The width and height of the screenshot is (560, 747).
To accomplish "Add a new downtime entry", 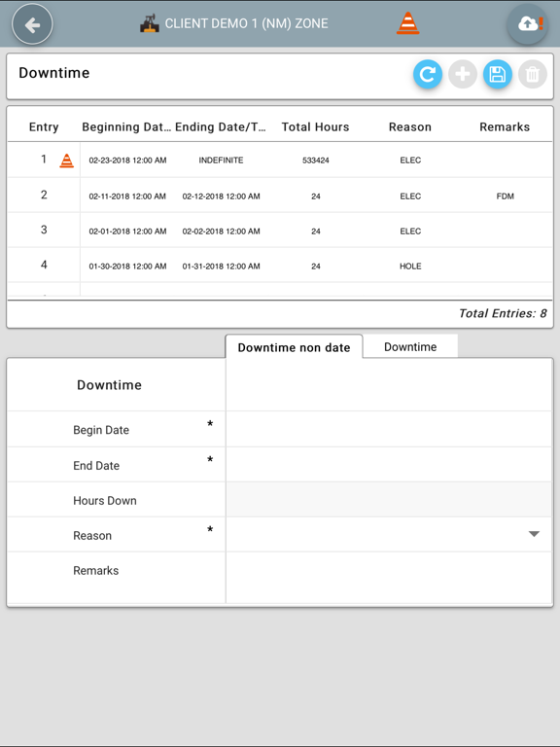I will tap(463, 74).
